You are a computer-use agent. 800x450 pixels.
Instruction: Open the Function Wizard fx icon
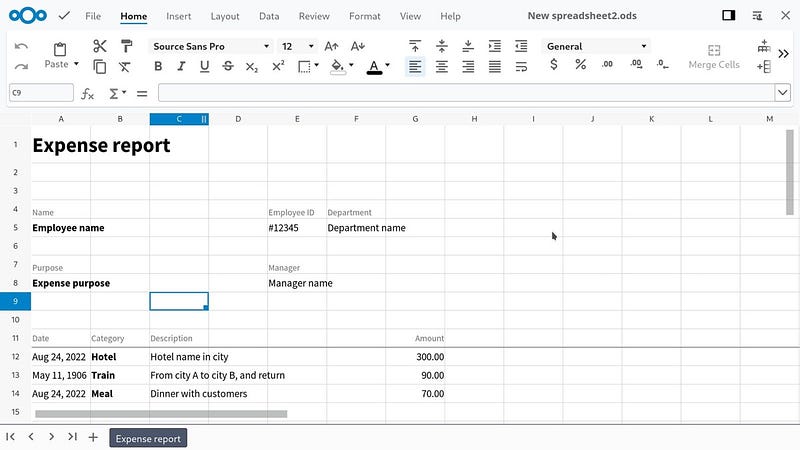point(87,93)
